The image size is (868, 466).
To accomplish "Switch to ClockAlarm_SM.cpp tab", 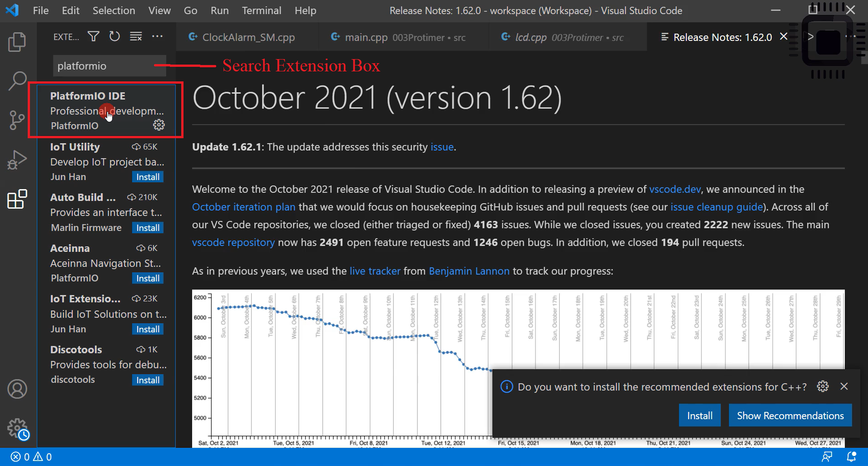I will tap(247, 37).
